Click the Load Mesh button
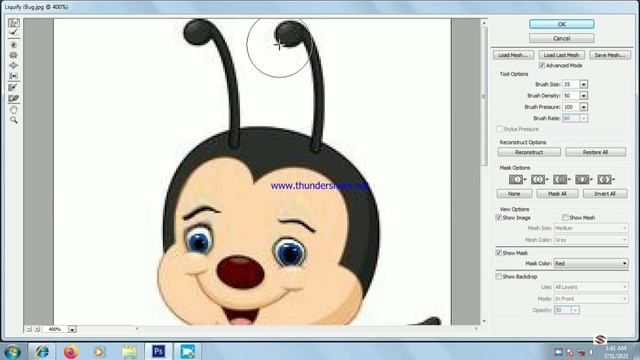 [x=513, y=55]
